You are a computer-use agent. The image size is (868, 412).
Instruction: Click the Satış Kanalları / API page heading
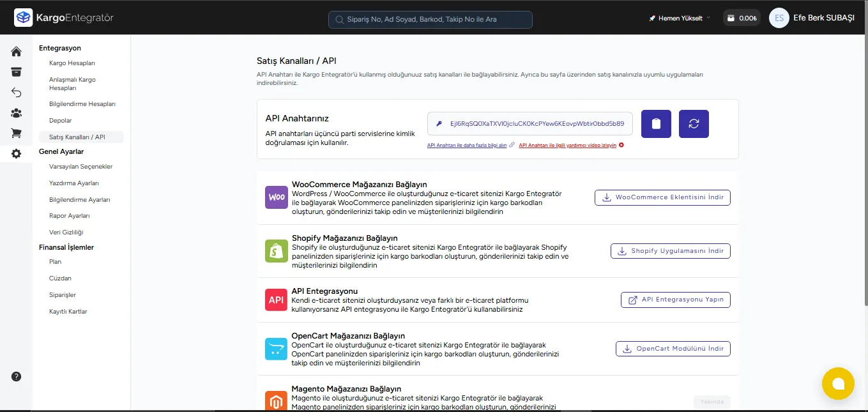[x=296, y=61]
